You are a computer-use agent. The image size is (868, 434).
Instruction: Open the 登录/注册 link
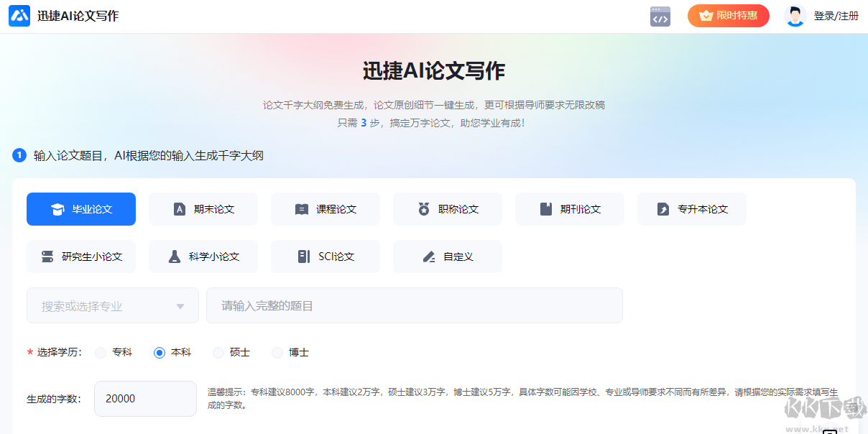(836, 16)
